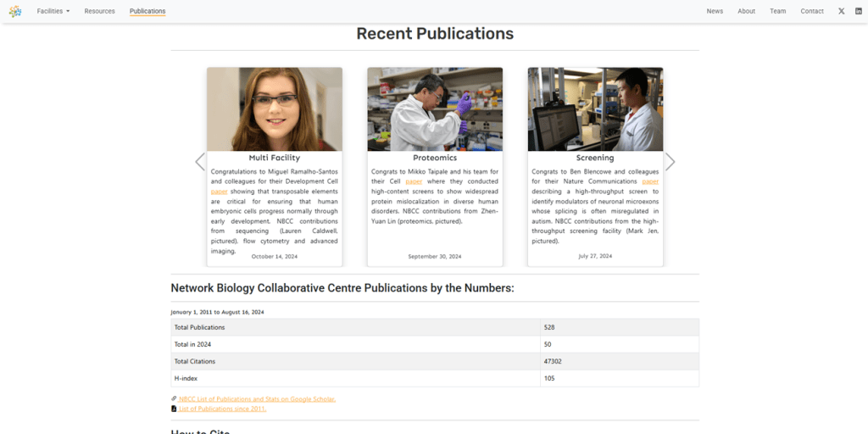Click the Total Citations row label
The image size is (868, 434).
coord(195,361)
